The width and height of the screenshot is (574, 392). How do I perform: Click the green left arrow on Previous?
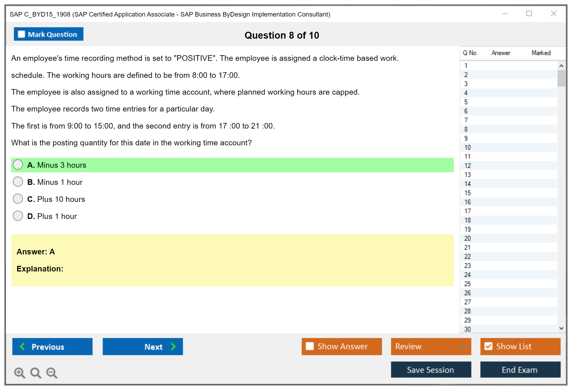[x=22, y=346]
